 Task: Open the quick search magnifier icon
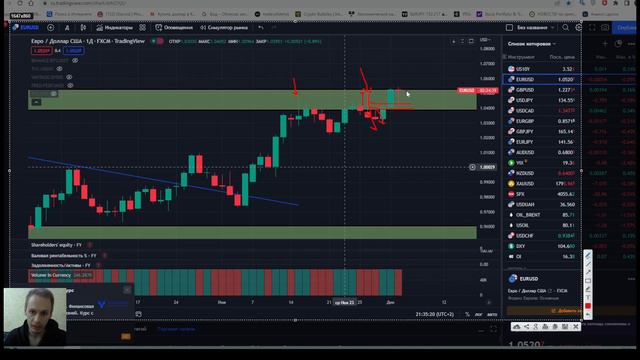[565, 28]
